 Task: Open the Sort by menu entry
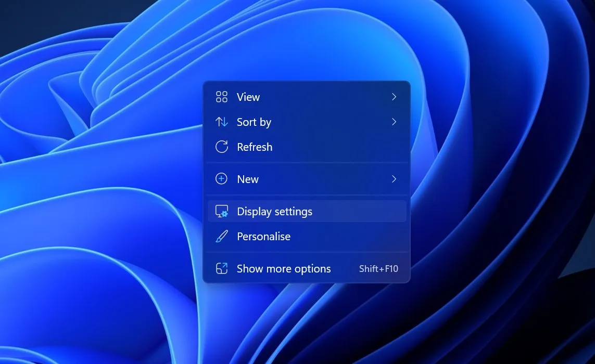307,122
